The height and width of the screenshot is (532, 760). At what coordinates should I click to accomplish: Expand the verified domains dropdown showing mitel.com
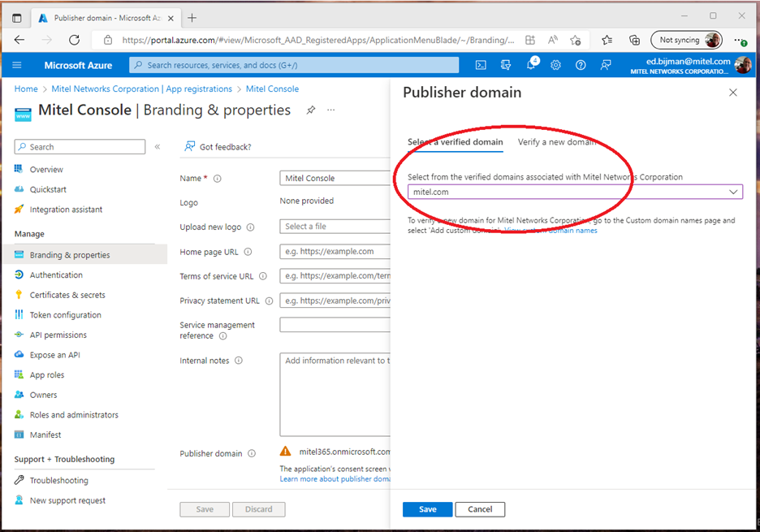click(x=733, y=192)
